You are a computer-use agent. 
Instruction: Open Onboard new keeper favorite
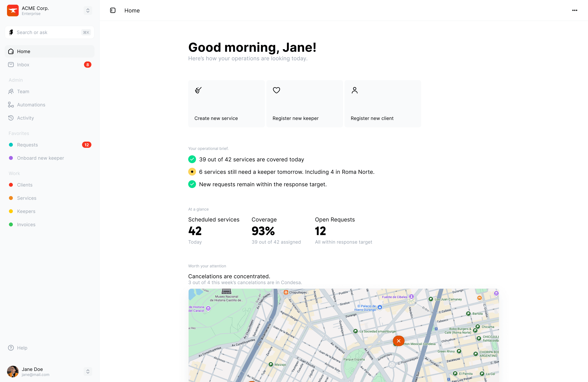tap(49, 158)
